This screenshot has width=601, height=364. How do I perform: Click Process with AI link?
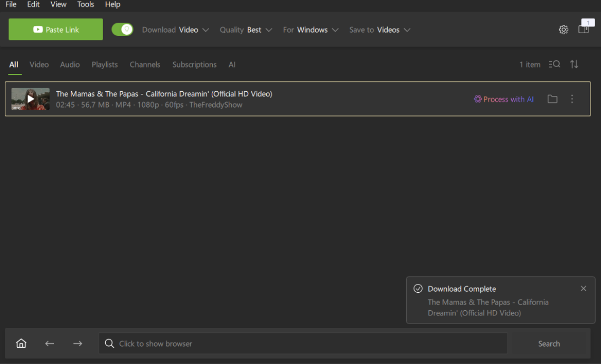(x=504, y=99)
